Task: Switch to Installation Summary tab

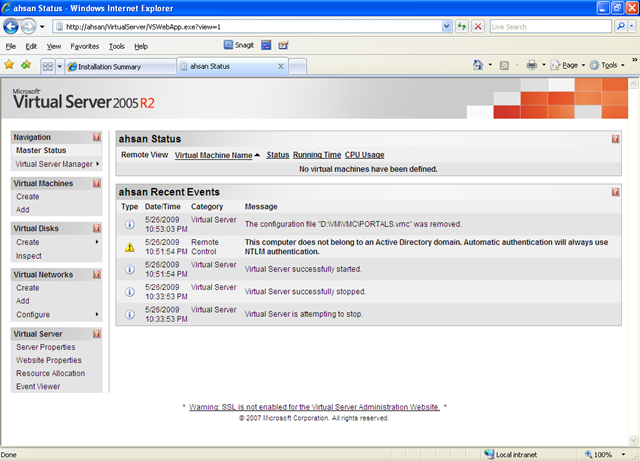Action: pyautogui.click(x=120, y=67)
